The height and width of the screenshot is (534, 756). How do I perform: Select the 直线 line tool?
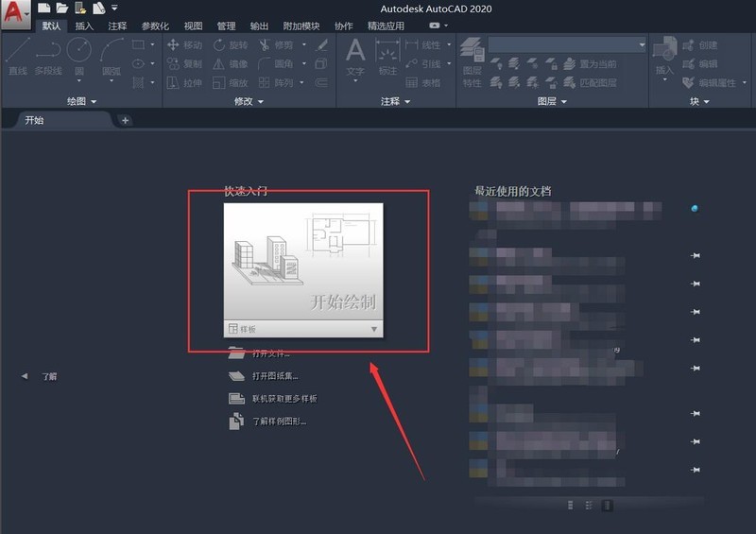(x=18, y=57)
